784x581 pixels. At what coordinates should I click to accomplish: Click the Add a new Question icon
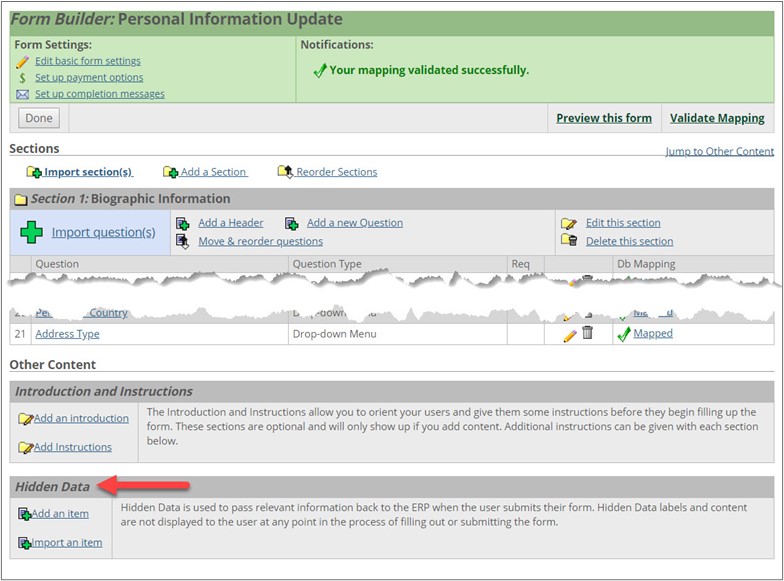pos(291,223)
